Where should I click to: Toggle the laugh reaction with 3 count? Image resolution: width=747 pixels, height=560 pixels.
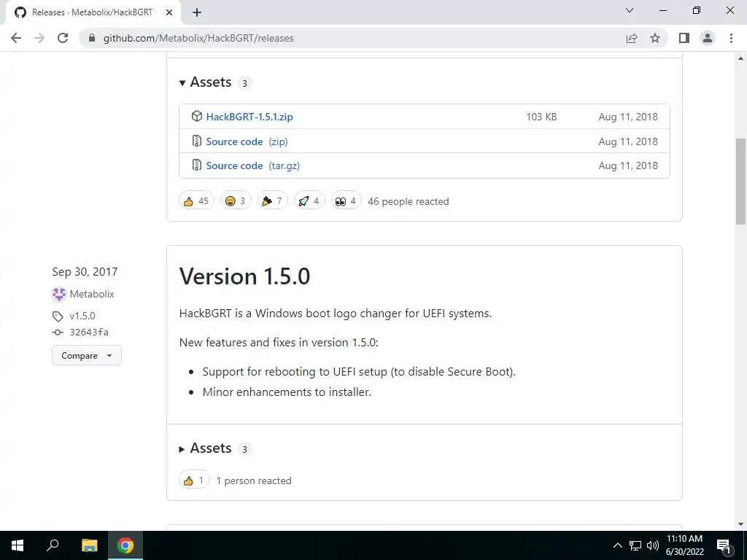(236, 201)
